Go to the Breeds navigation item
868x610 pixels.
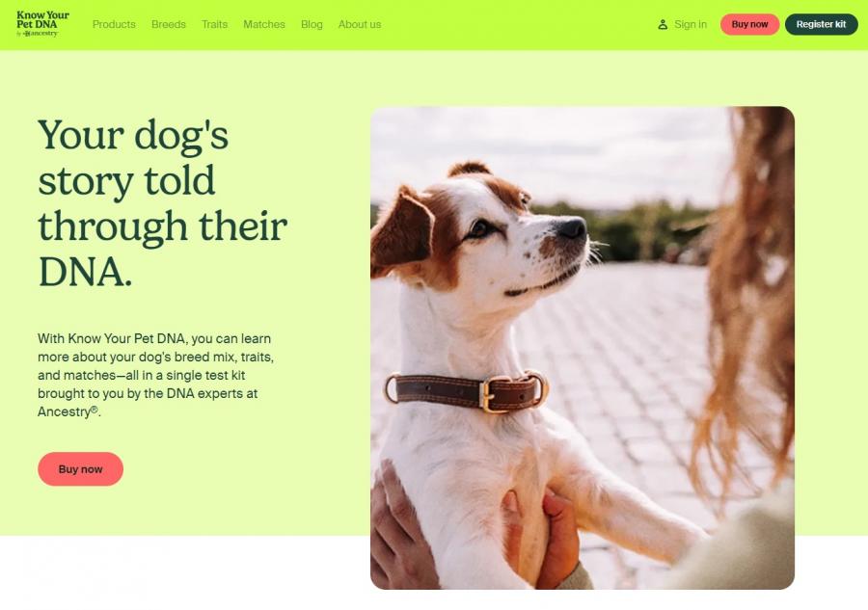point(168,24)
